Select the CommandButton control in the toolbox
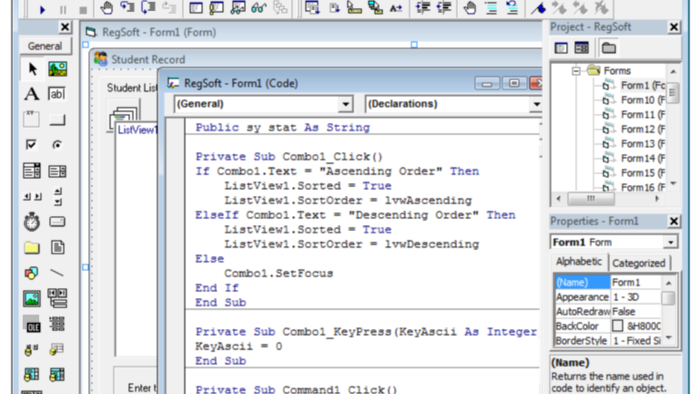The width and height of the screenshot is (700, 394). 57,120
